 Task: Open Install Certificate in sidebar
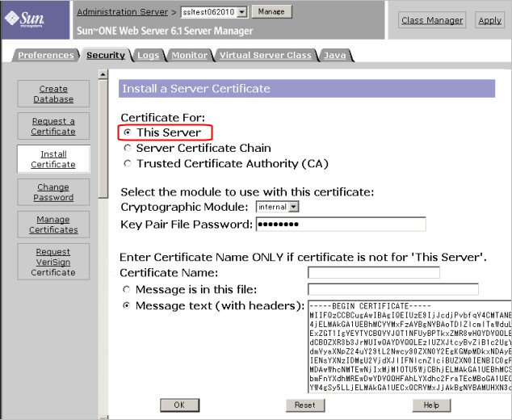coord(53,159)
